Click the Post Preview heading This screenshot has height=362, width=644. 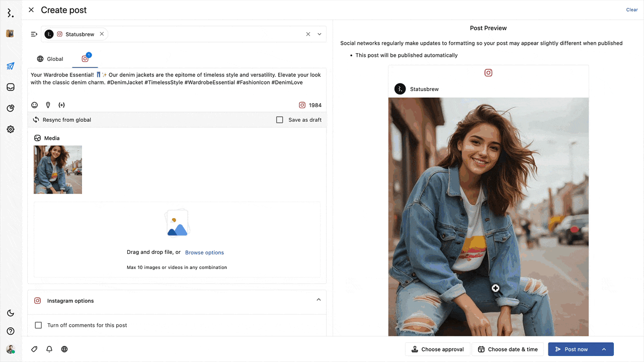[x=488, y=28]
